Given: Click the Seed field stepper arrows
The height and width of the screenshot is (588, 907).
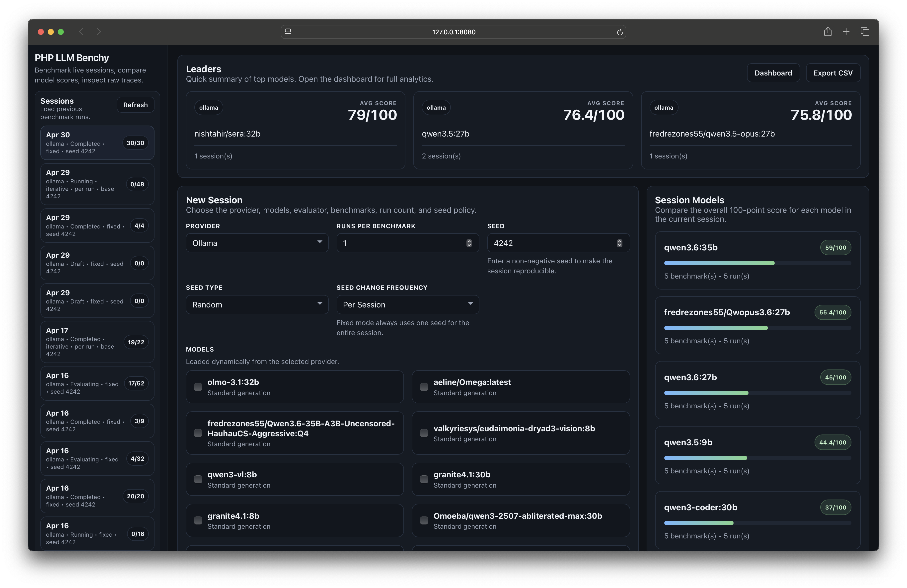Looking at the screenshot, I should (620, 243).
